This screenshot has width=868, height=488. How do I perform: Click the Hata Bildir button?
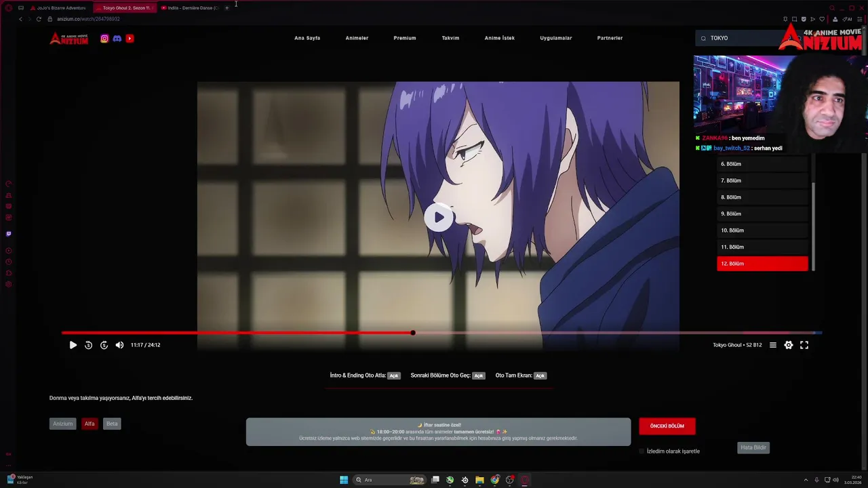coord(753,447)
